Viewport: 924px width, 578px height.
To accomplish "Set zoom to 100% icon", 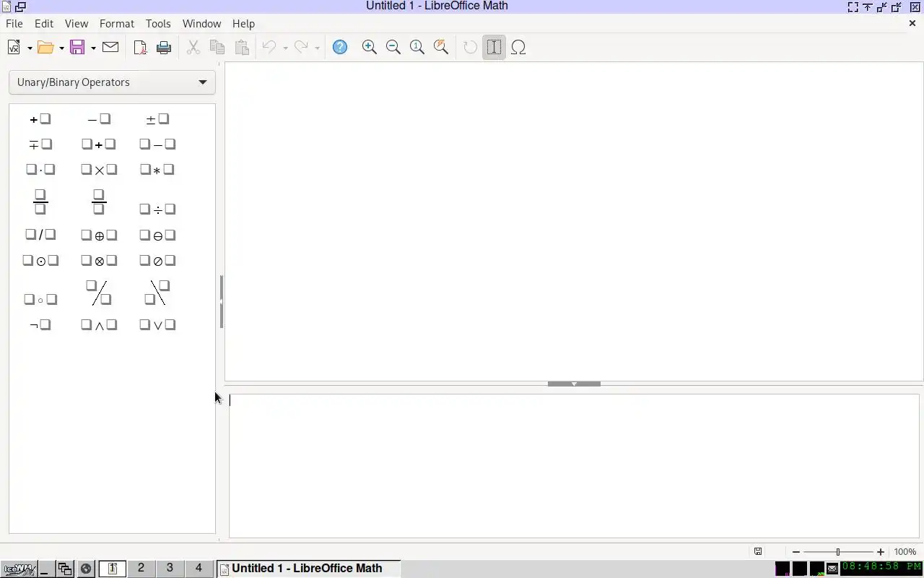I will pos(417,48).
